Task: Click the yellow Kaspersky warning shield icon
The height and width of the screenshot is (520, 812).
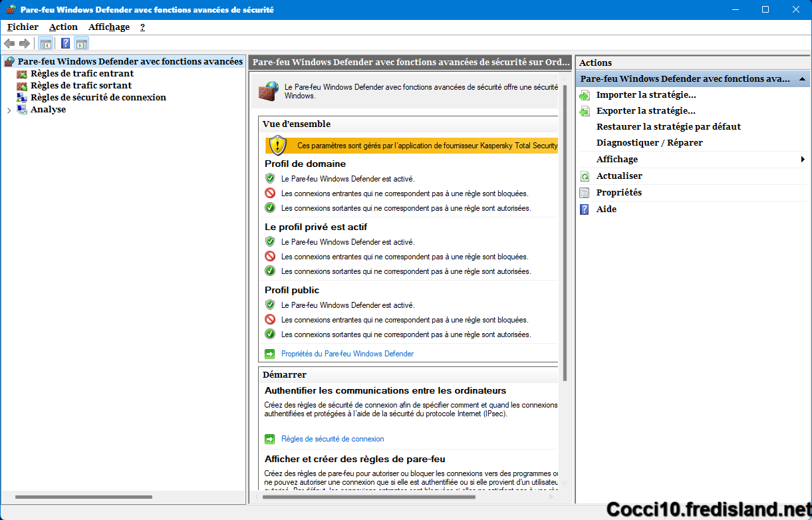Action: 278,145
